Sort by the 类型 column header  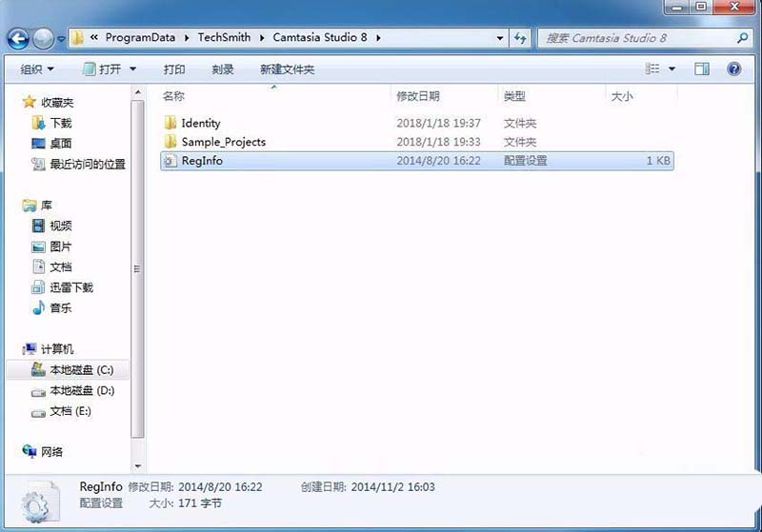click(x=514, y=96)
